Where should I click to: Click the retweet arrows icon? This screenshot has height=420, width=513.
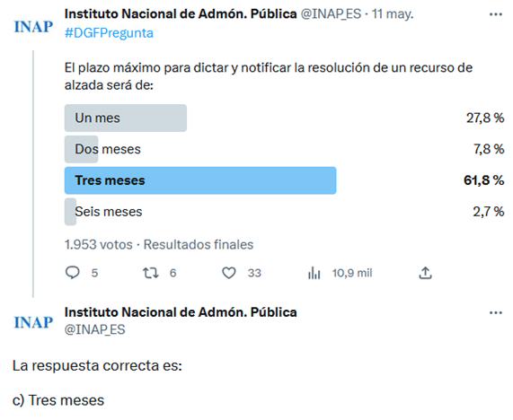coord(151,273)
